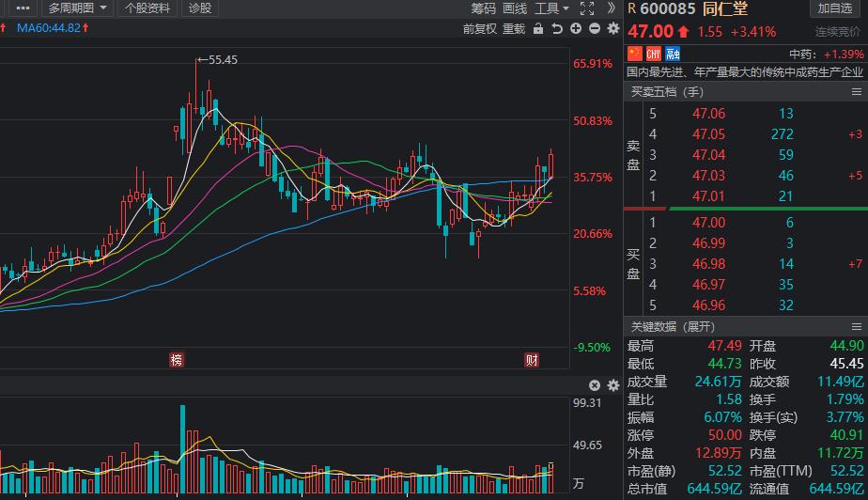Image resolution: width=868 pixels, height=500 pixels.
Task: Click the current price 47.00
Action: (x=650, y=32)
